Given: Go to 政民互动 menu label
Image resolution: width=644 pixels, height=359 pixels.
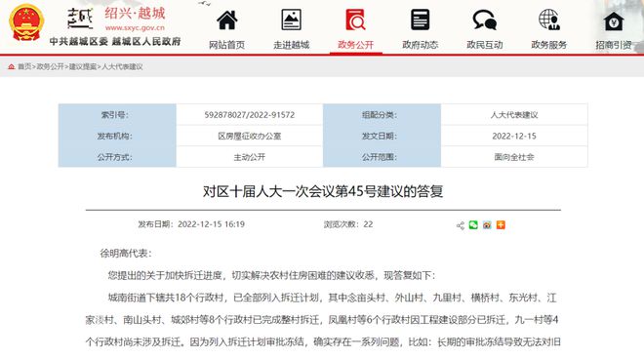Looking at the screenshot, I should pos(485,45).
